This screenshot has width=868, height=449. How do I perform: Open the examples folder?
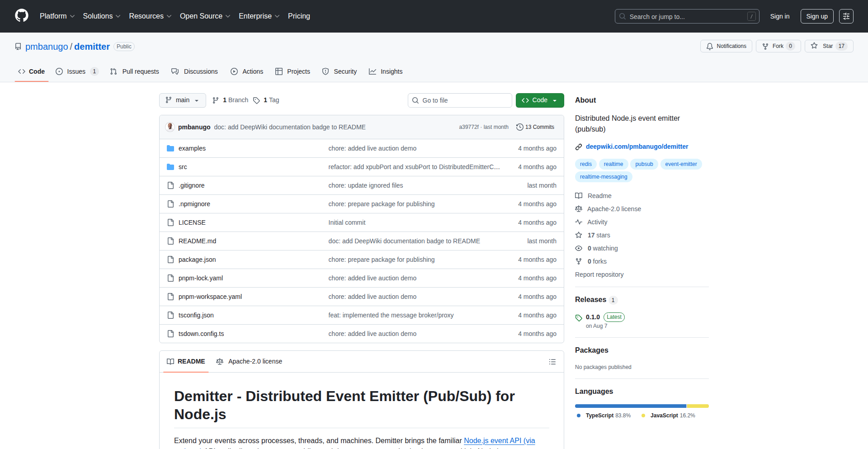pos(192,148)
